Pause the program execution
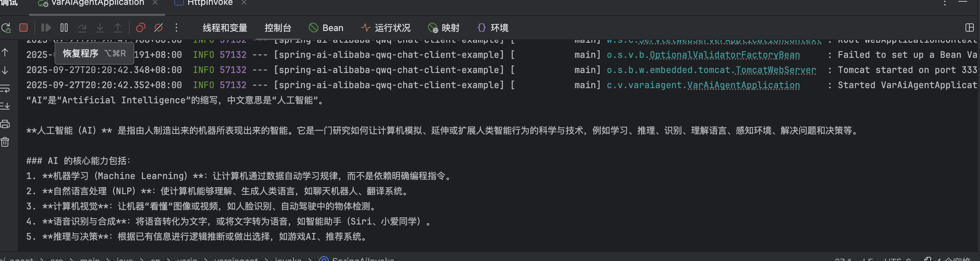The height and width of the screenshot is (261, 980). click(x=64, y=28)
